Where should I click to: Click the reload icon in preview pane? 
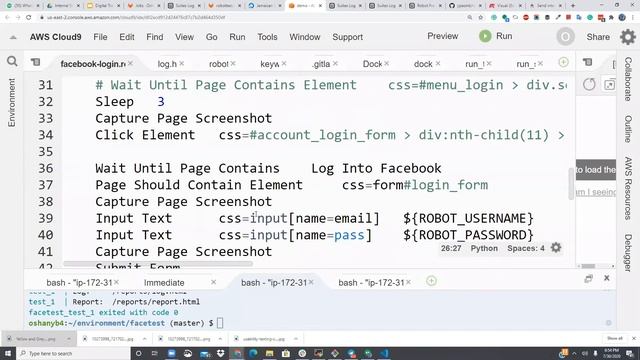pyautogui.click(x=589, y=84)
